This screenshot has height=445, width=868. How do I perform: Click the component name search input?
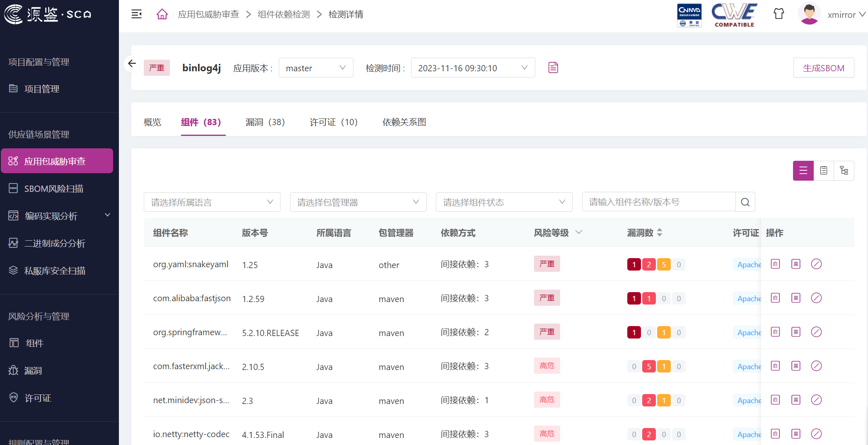coord(658,202)
